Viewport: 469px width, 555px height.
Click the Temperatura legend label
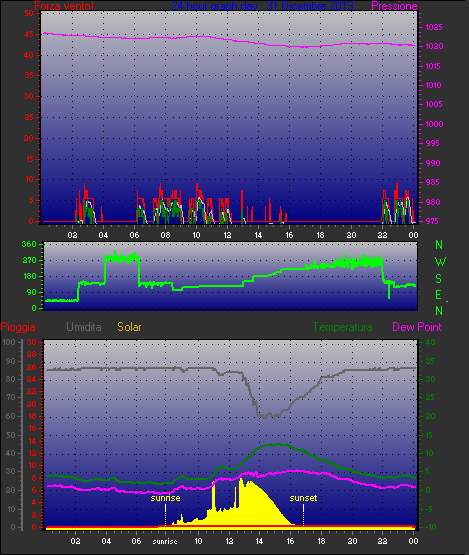pos(342,327)
